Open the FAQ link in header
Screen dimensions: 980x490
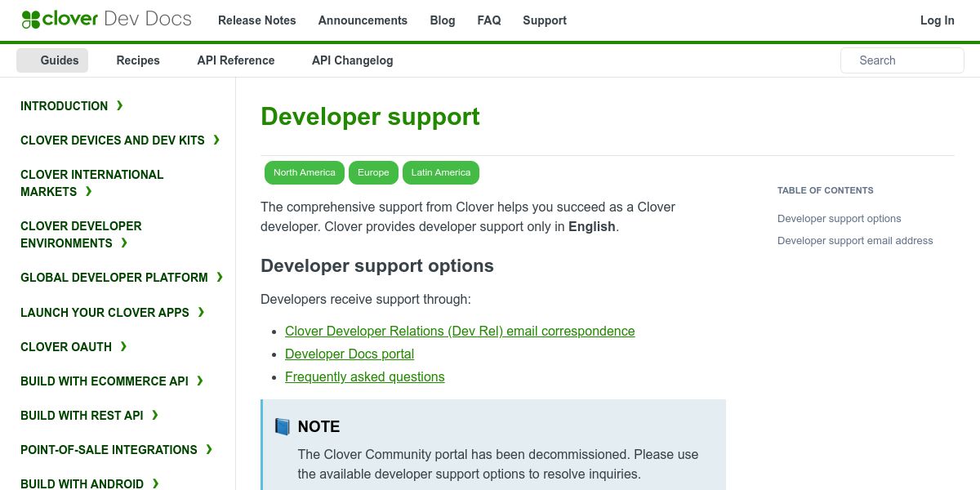pos(489,20)
